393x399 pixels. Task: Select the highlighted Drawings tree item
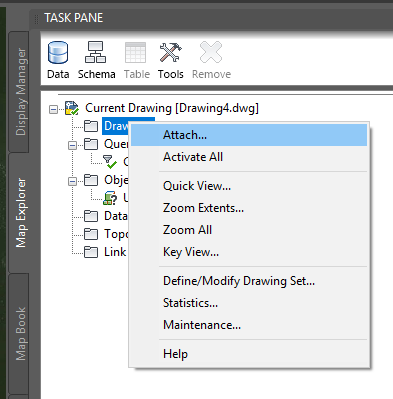115,126
